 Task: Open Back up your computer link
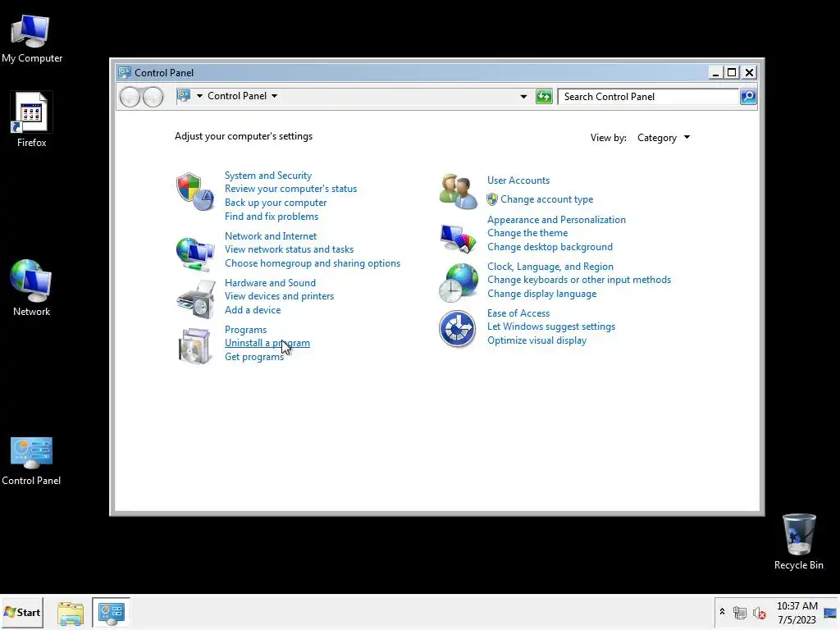[276, 203]
